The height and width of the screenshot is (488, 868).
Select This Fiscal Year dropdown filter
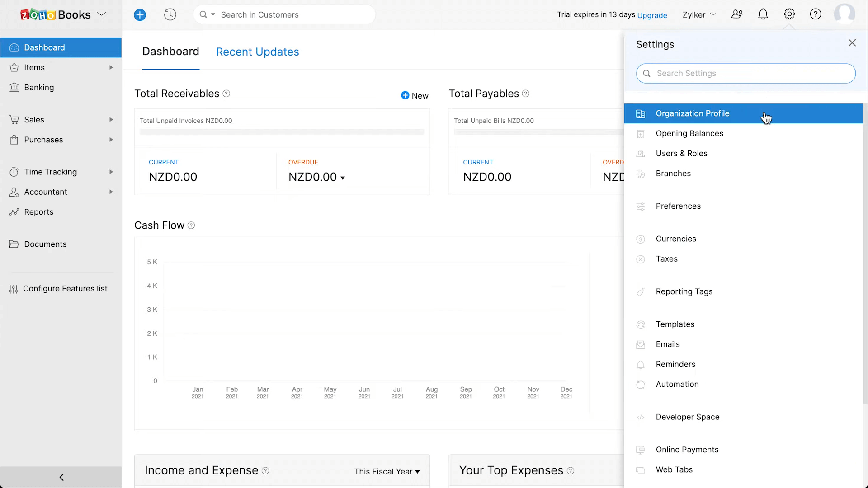(387, 471)
